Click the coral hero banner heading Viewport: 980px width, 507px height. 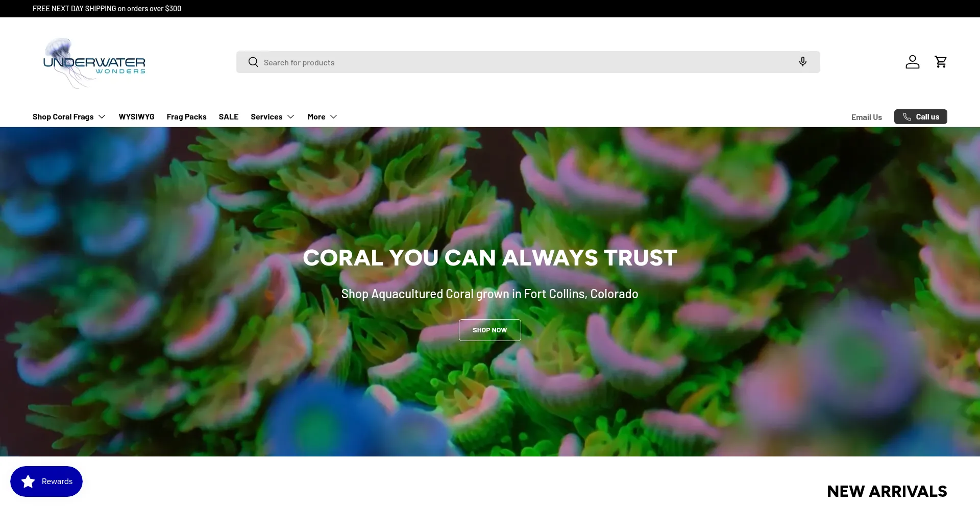490,258
